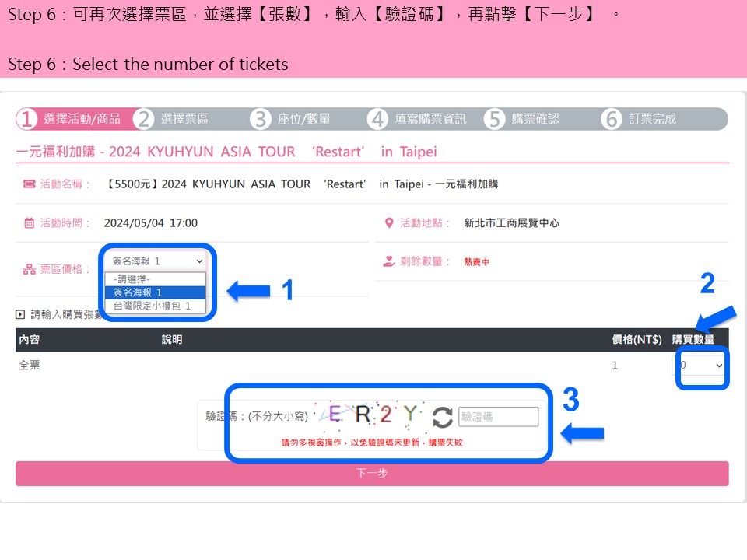Click the hierarchy icon beside 票區價格

29,270
